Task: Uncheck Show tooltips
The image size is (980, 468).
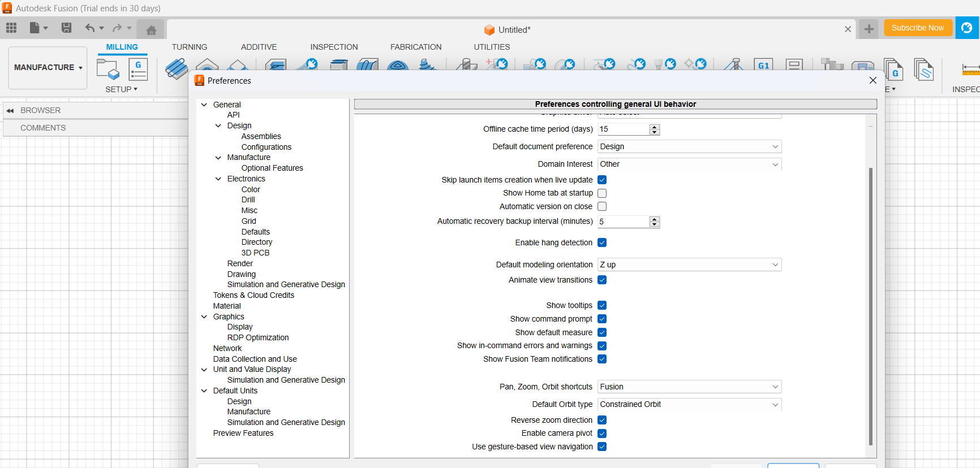Action: [x=602, y=305]
